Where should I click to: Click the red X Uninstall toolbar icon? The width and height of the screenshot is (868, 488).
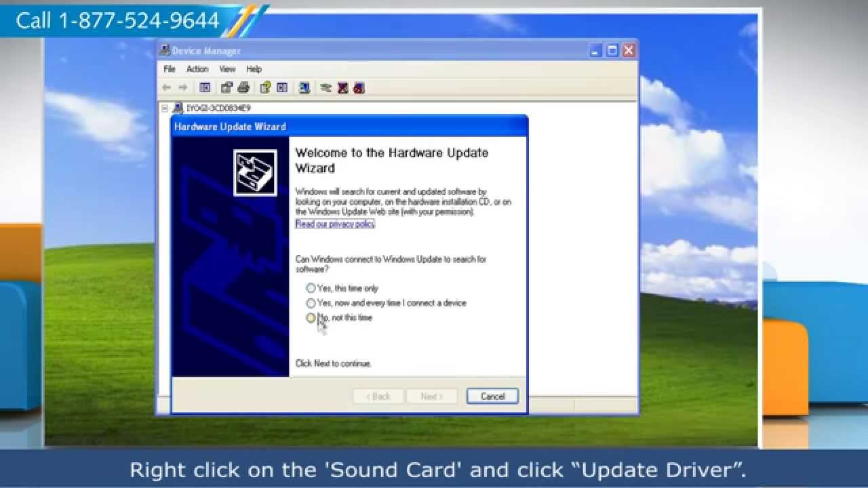pyautogui.click(x=342, y=87)
